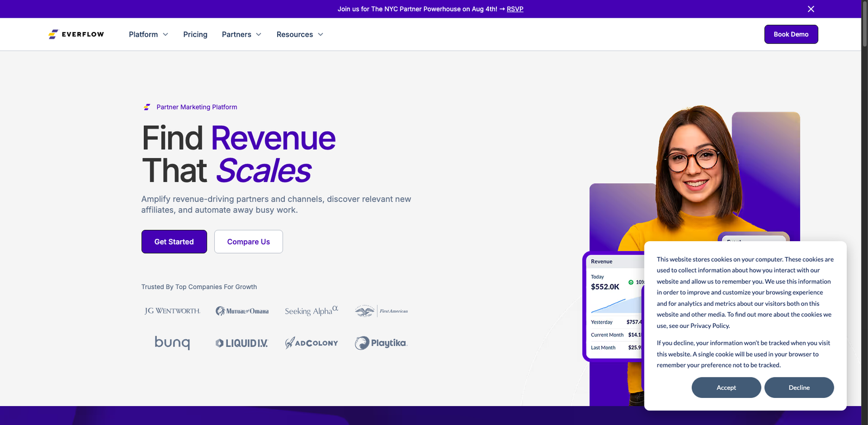Open the Resources dropdown menu

pos(299,34)
